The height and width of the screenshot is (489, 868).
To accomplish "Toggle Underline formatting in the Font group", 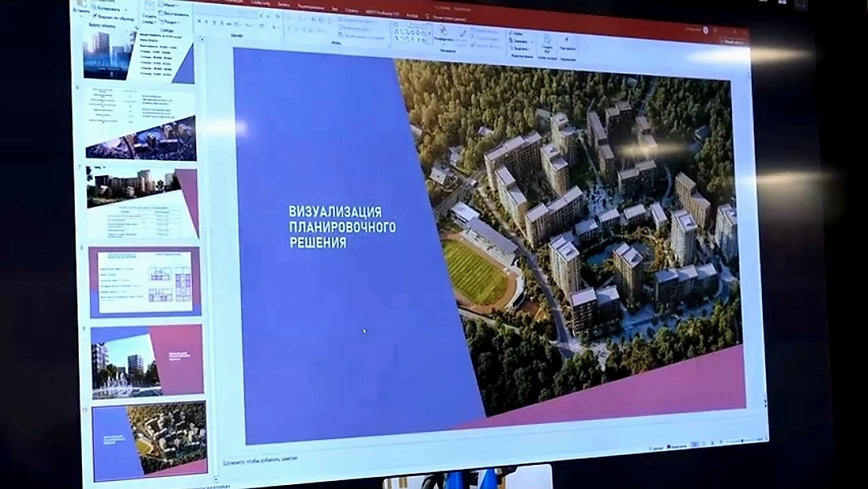I will (215, 23).
